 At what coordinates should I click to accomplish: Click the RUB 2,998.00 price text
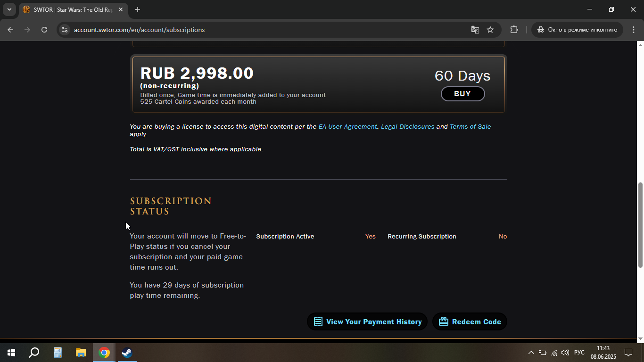(x=197, y=74)
